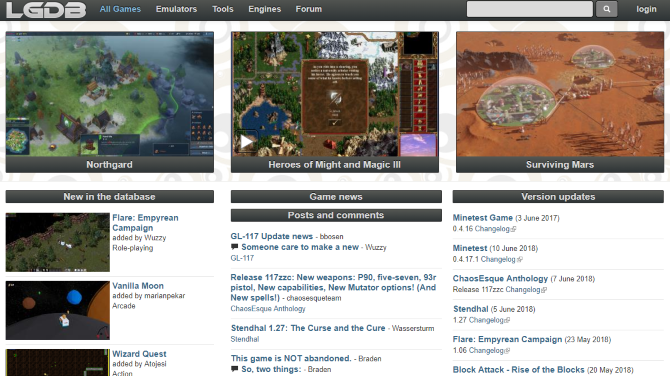Open the All Games menu
The height and width of the screenshot is (376, 670).
point(120,9)
